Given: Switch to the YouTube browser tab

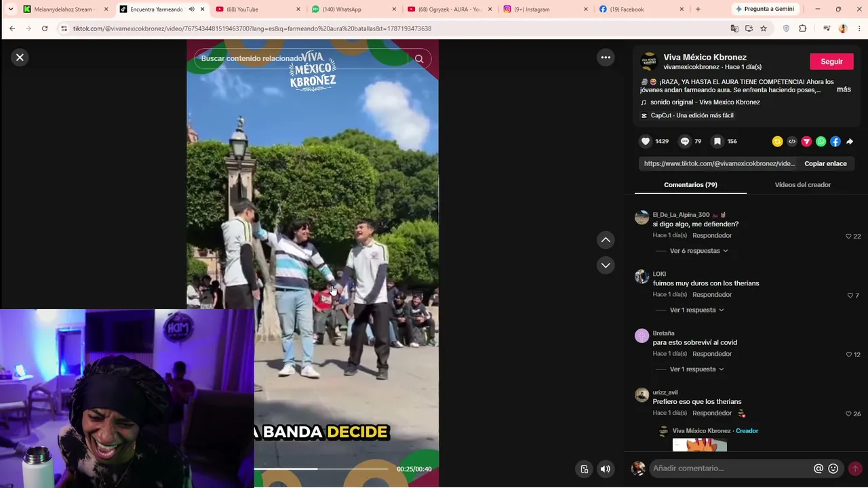Looking at the screenshot, I should click(x=258, y=9).
